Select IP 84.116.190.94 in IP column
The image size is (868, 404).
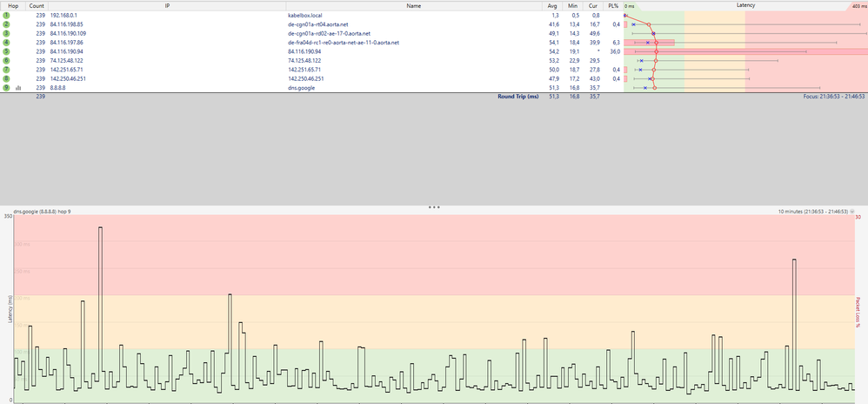click(x=66, y=51)
